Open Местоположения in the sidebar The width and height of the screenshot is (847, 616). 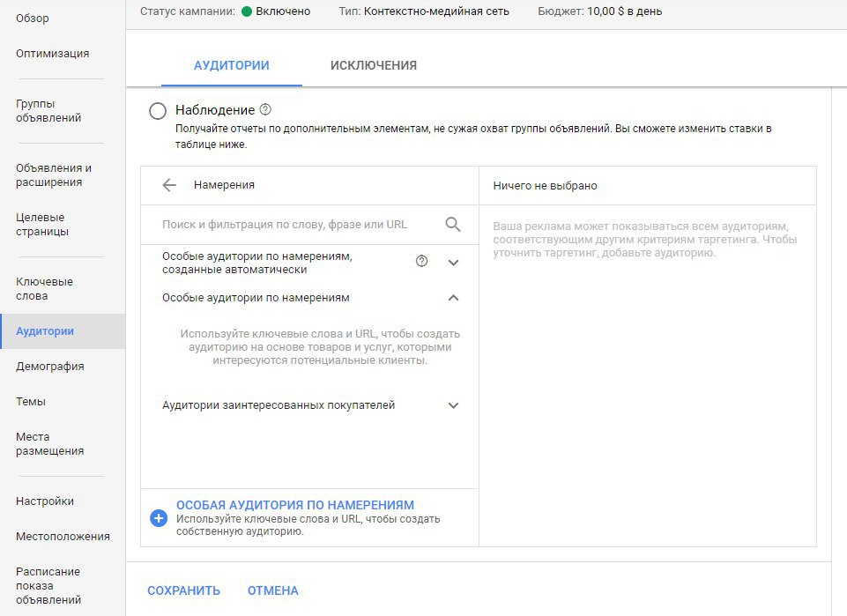[63, 536]
